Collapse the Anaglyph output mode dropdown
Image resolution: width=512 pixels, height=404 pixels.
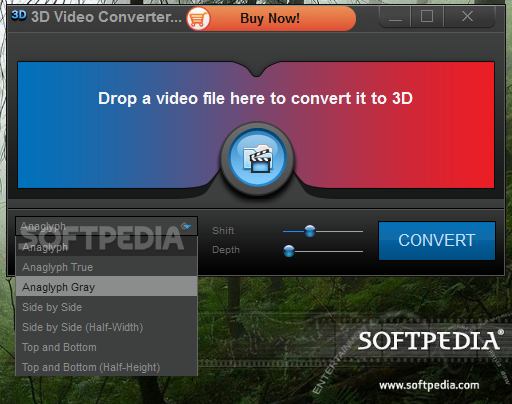[x=106, y=226]
